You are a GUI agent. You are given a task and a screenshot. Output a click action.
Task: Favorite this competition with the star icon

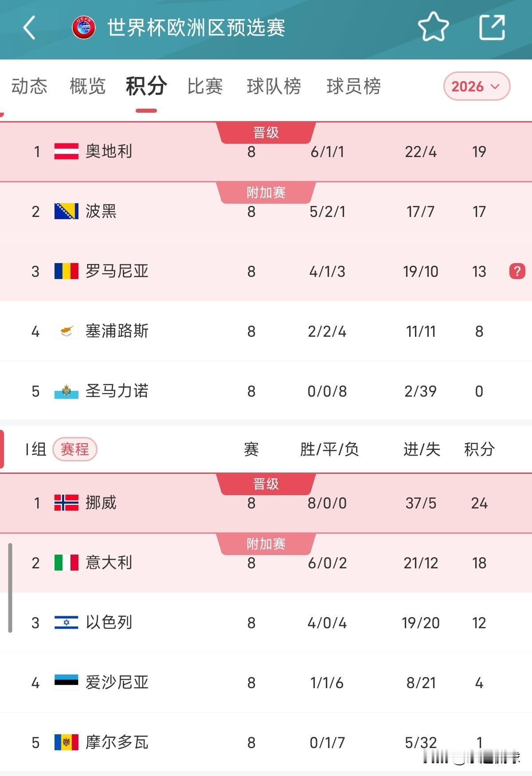point(433,27)
